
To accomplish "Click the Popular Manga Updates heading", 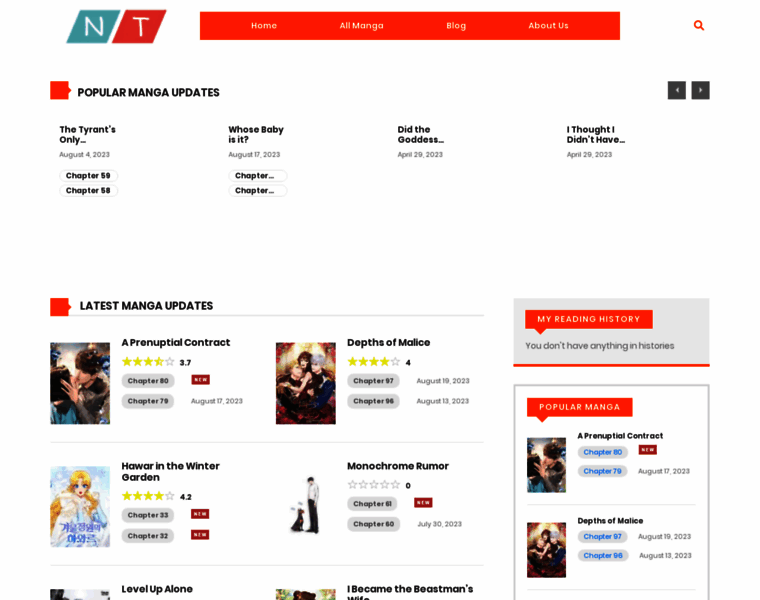I will (x=148, y=93).
